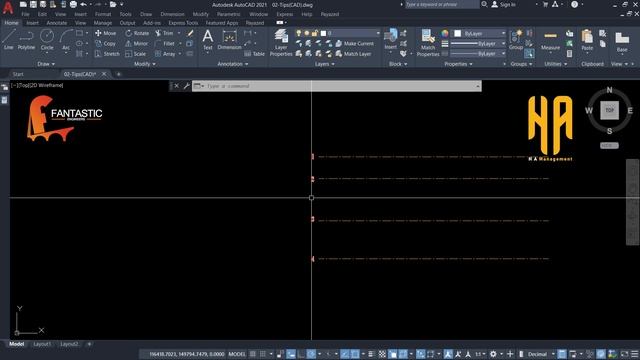Switch to the Start file tab
Image resolution: width=640 pixels, height=360 pixels.
(18, 74)
